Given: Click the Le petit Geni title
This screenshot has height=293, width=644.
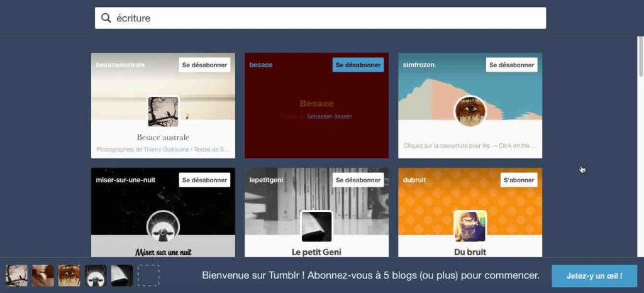Looking at the screenshot, I should 317,252.
